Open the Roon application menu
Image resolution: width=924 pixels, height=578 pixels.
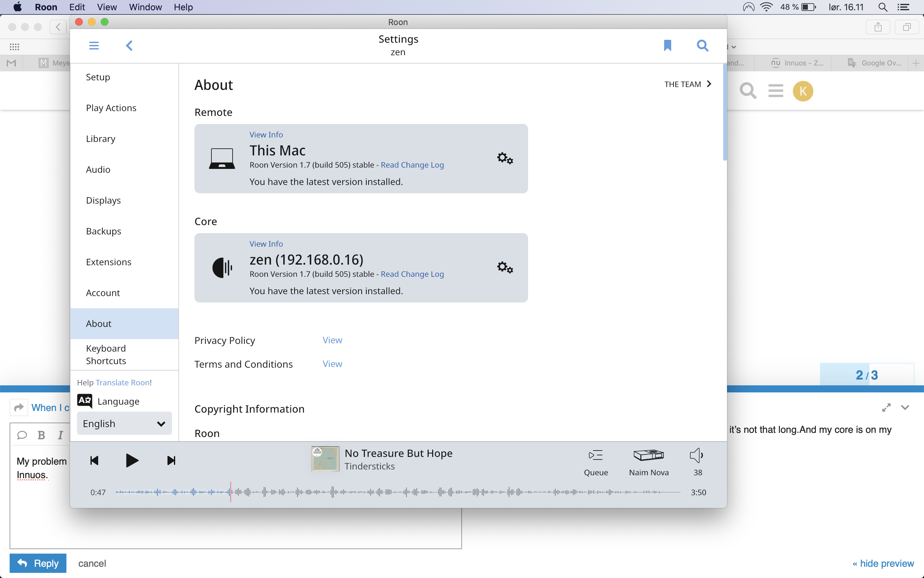pyautogui.click(x=46, y=7)
